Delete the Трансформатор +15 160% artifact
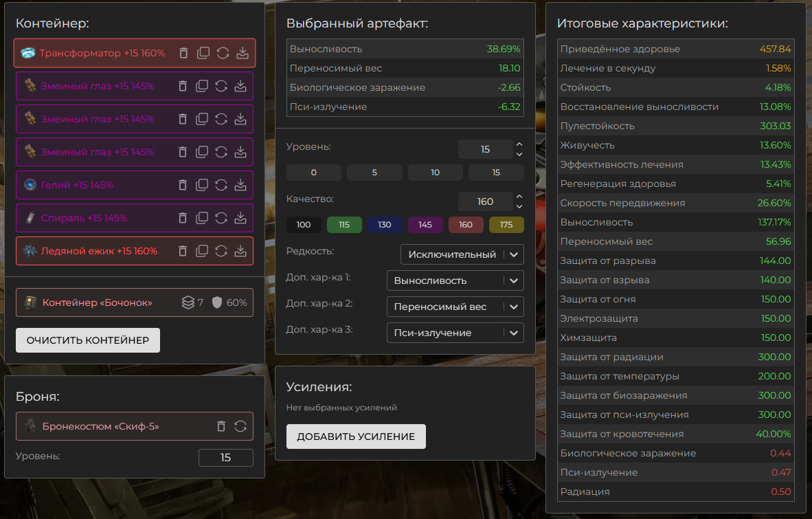Viewport: 812px width, 519px height. click(183, 53)
